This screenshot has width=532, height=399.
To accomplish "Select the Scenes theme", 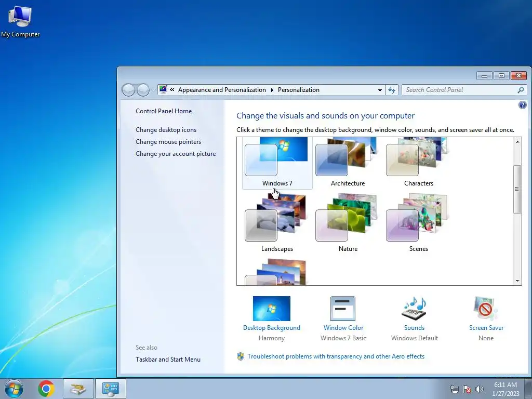I will pyautogui.click(x=418, y=223).
